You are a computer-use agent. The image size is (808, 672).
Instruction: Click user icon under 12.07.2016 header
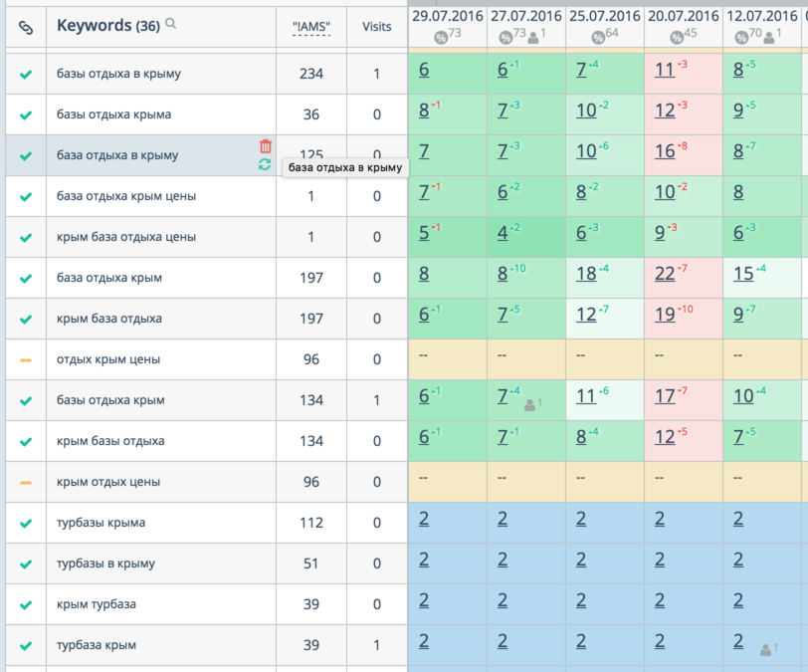pos(769,37)
